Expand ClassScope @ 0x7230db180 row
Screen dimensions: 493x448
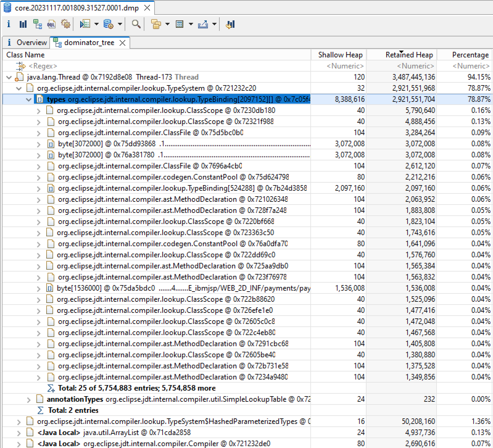pyautogui.click(x=39, y=111)
